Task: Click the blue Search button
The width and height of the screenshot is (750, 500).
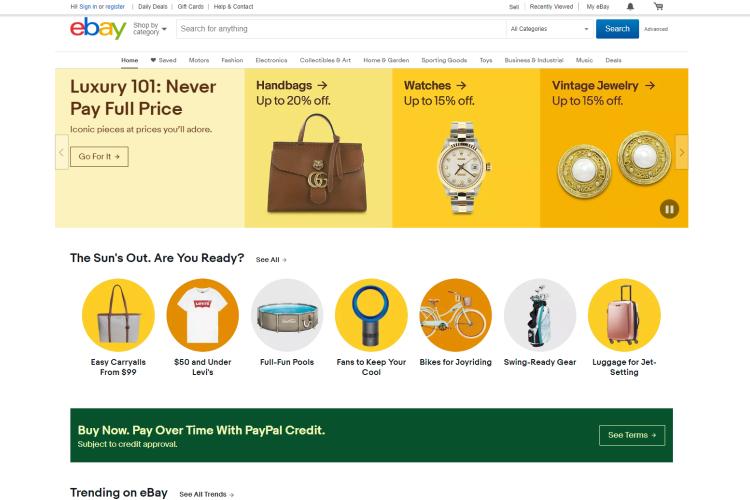Action: 617,29
